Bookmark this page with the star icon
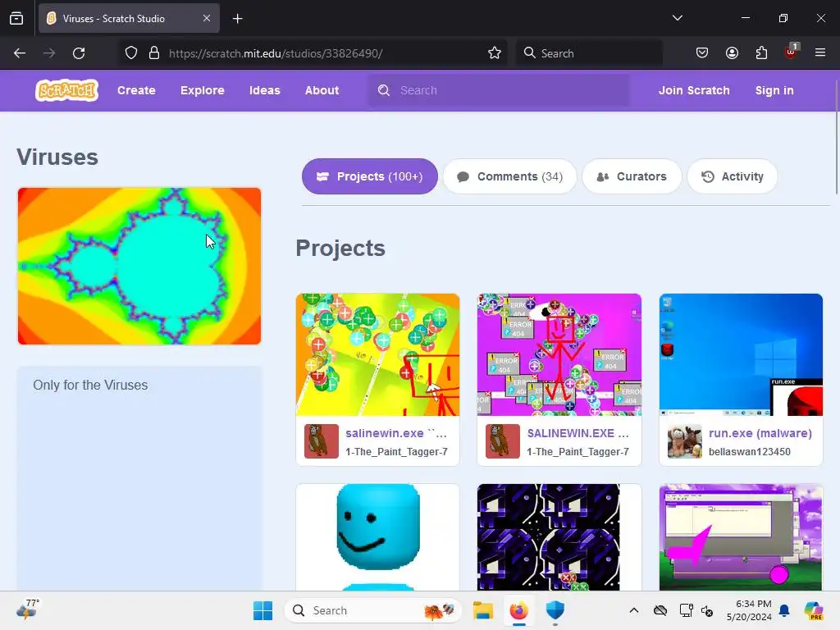The height and width of the screenshot is (630, 840). click(495, 53)
